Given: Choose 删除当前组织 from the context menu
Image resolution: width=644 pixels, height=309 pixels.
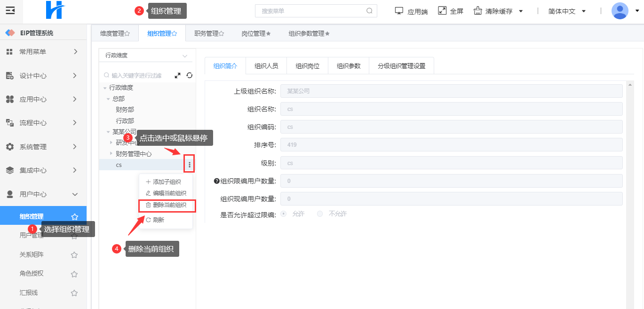Looking at the screenshot, I should 167,205.
